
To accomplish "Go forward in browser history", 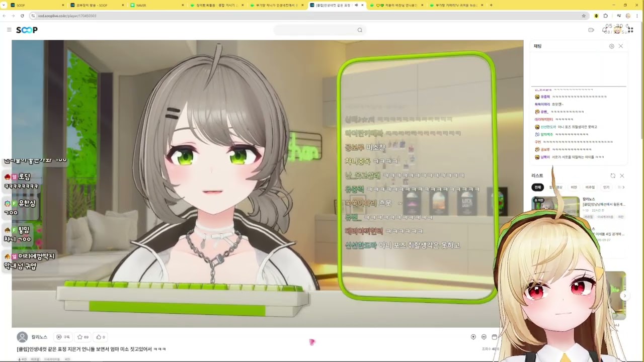I will coord(13,16).
